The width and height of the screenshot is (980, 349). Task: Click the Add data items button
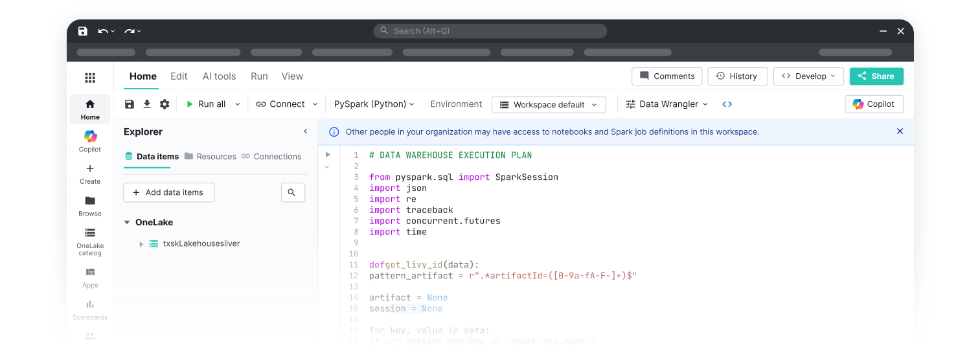click(x=168, y=192)
